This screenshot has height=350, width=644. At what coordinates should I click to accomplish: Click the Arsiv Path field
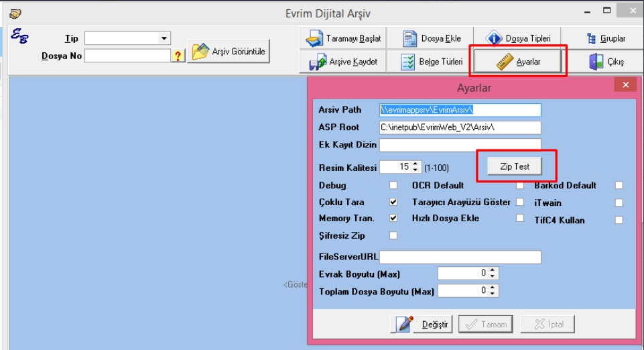pos(460,110)
